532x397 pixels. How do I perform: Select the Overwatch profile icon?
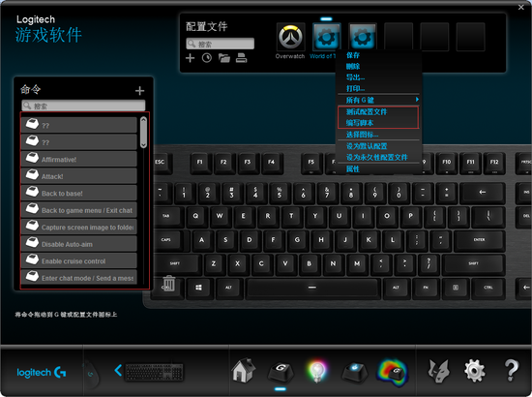click(291, 37)
